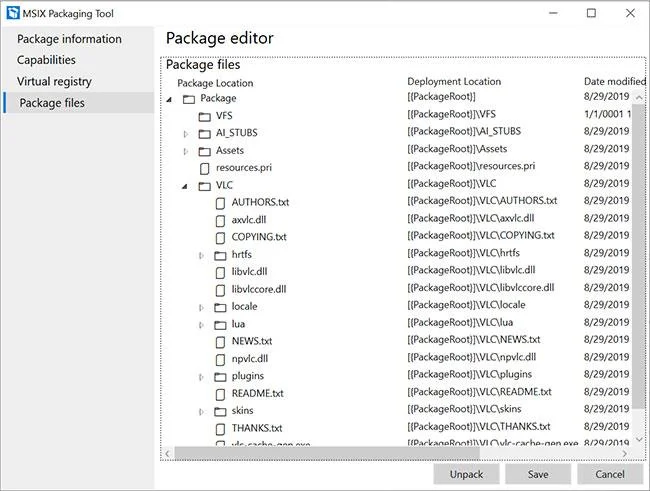
Task: Click the 1/1/0001 date in VFS row
Action: click(607, 114)
